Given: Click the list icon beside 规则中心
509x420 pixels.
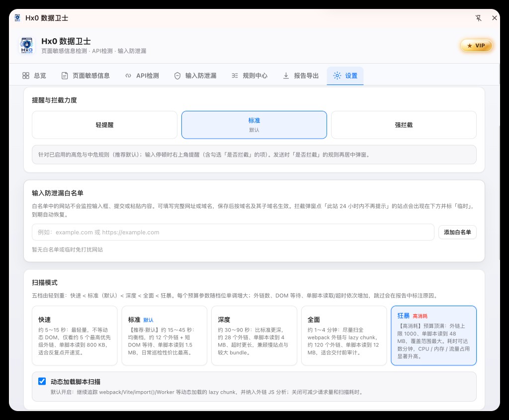Looking at the screenshot, I should pos(235,76).
